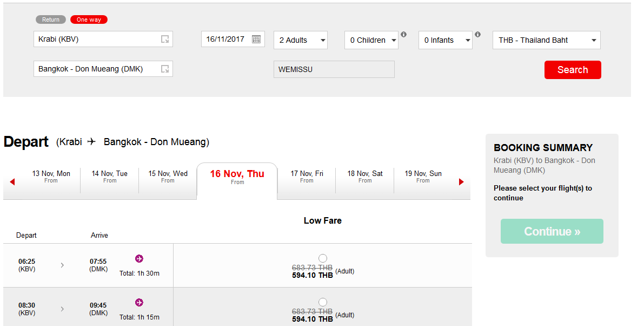
Task: Select the 14 Nov, Tue date tab
Action: (110, 180)
